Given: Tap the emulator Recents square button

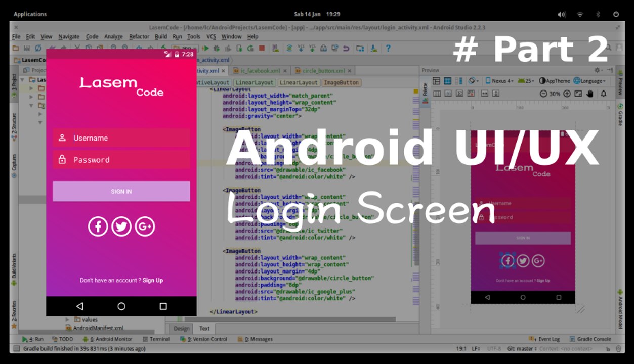Looking at the screenshot, I should coord(163,306).
